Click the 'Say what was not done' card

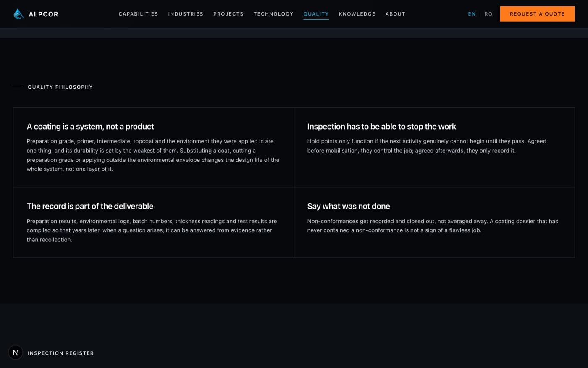[x=434, y=222]
